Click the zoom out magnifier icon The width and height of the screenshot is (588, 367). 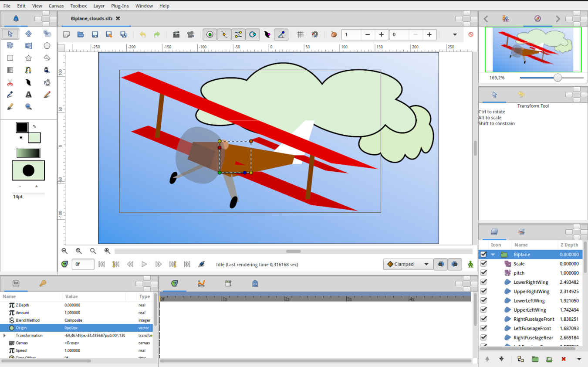click(64, 251)
